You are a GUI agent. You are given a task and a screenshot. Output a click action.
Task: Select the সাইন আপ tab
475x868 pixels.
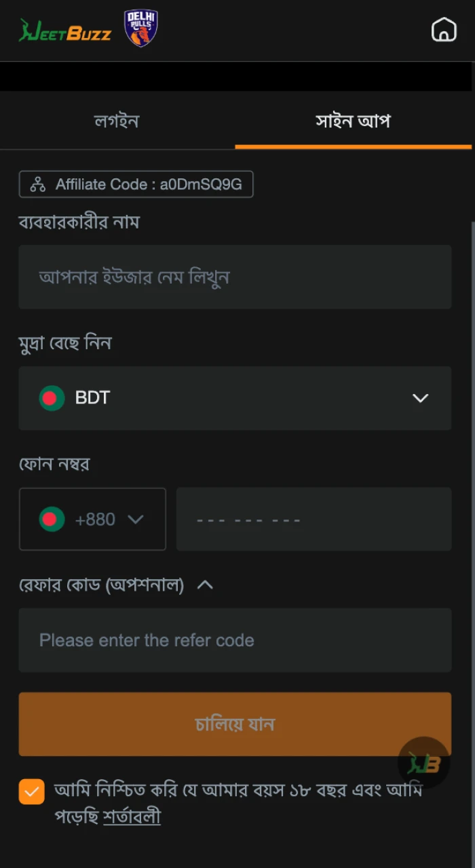(x=353, y=121)
